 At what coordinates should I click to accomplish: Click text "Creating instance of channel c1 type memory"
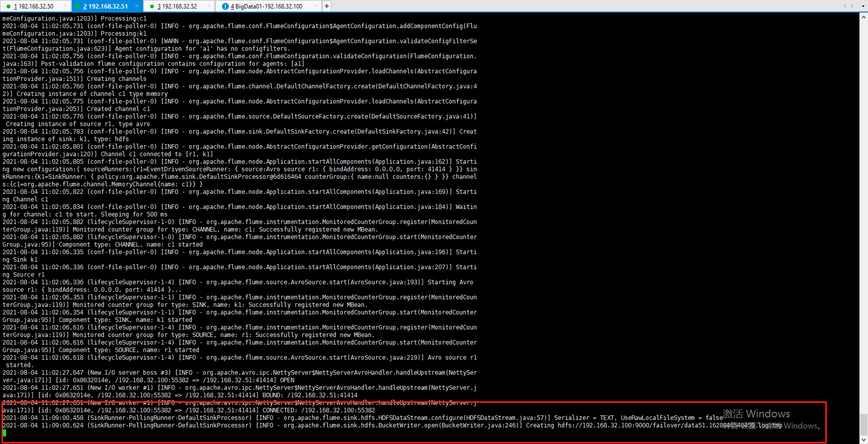click(x=92, y=94)
